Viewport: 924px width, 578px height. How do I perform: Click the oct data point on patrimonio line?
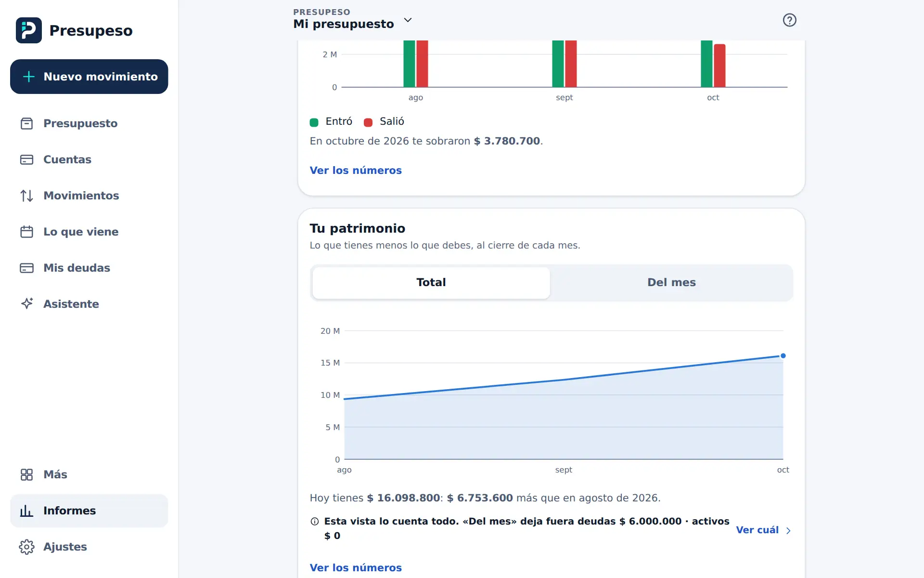coord(783,356)
